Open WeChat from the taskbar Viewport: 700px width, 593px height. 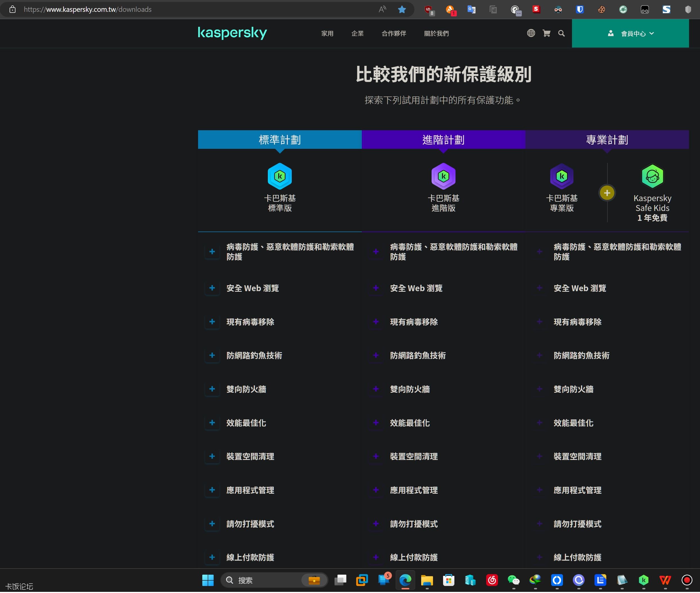pos(513,580)
